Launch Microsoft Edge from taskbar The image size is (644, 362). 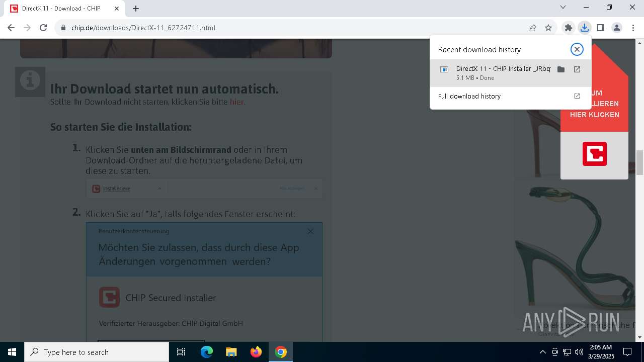click(207, 352)
